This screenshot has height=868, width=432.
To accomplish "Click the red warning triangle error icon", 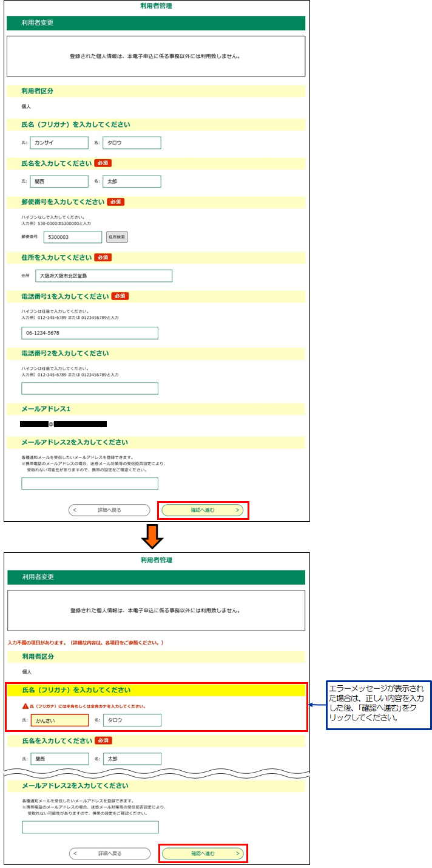I will tap(25, 706).
